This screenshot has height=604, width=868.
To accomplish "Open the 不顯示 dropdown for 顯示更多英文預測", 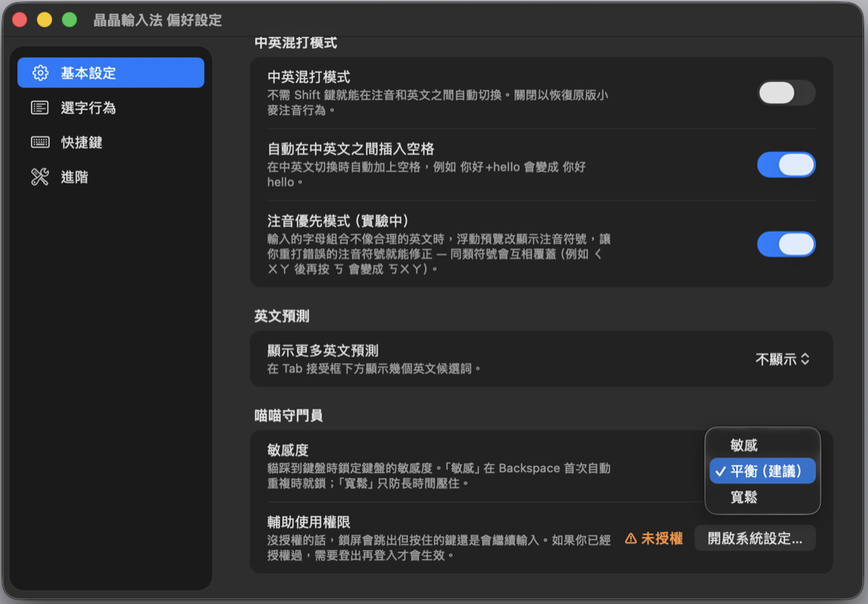I will pyautogui.click(x=782, y=359).
